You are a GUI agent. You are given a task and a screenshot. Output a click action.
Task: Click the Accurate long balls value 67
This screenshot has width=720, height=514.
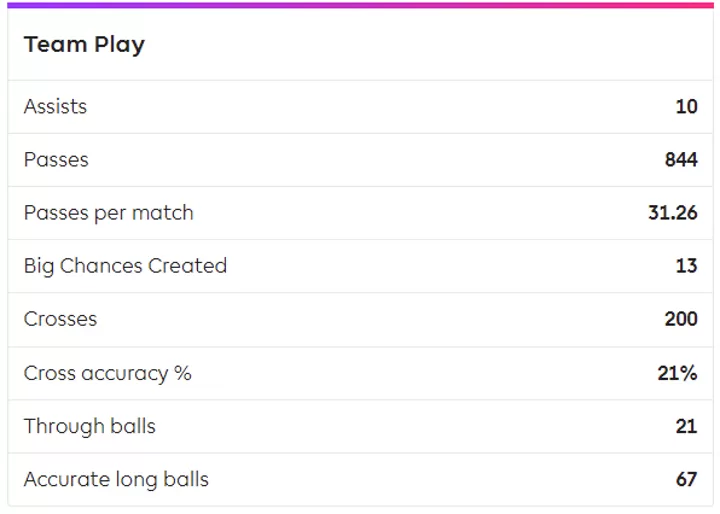[x=686, y=480]
